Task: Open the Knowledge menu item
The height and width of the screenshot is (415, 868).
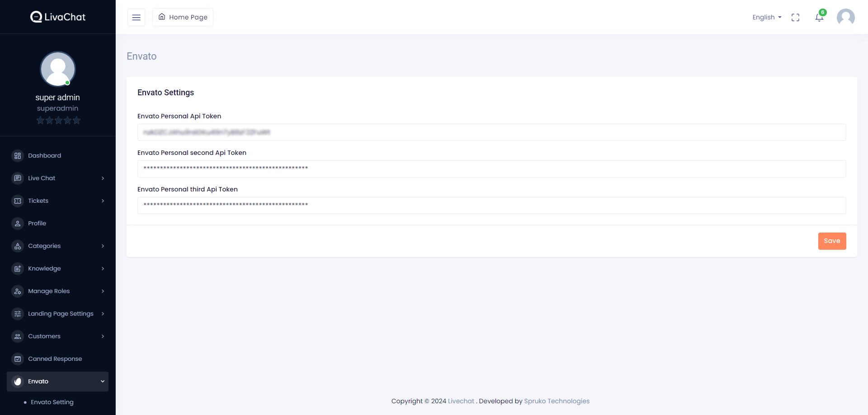Action: pos(44,269)
